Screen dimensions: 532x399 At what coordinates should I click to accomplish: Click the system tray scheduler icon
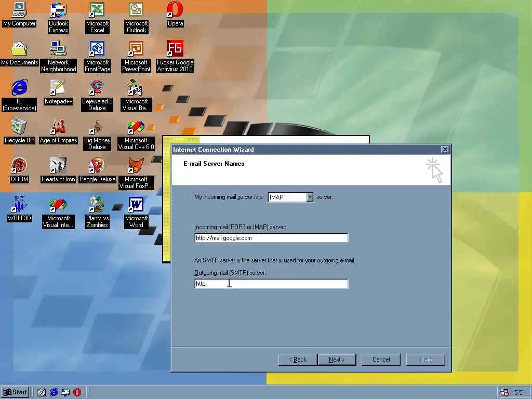pos(504,392)
